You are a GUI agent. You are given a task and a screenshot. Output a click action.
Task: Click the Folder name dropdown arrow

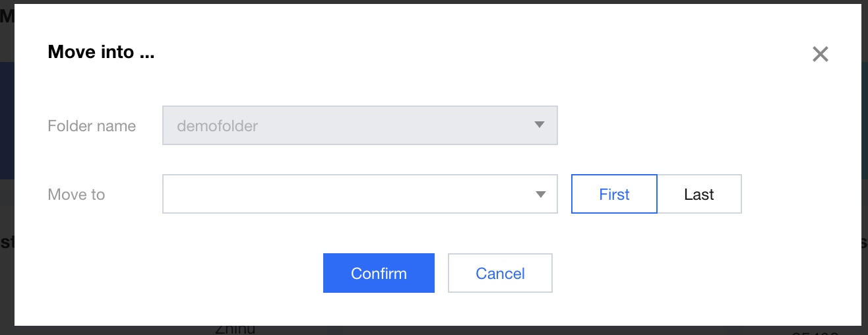coord(539,125)
